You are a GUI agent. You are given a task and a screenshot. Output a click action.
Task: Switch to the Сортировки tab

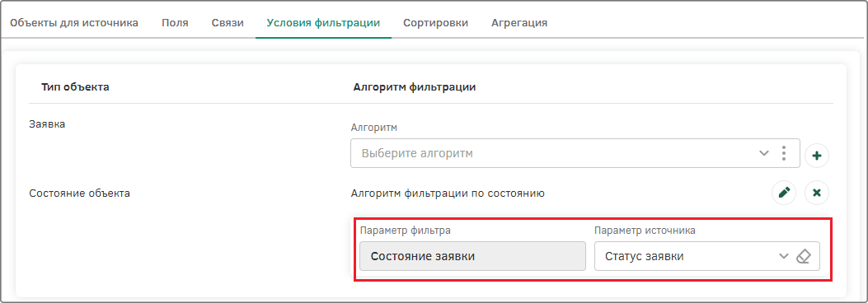coord(436,23)
